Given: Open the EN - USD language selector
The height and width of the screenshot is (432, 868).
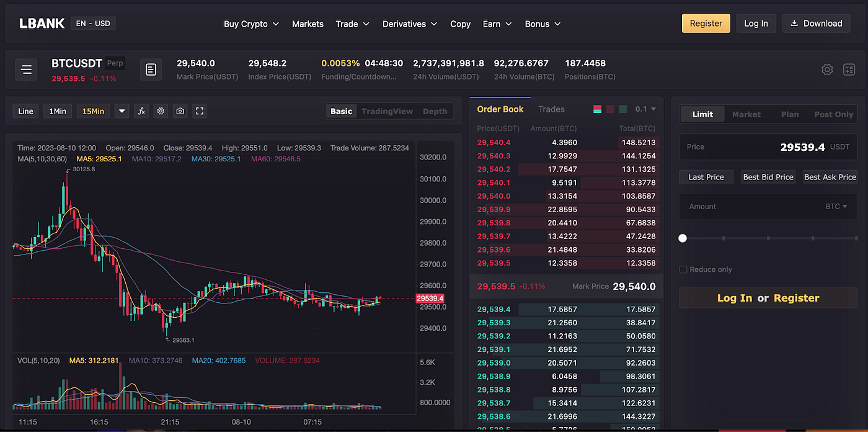Looking at the screenshot, I should [x=93, y=23].
